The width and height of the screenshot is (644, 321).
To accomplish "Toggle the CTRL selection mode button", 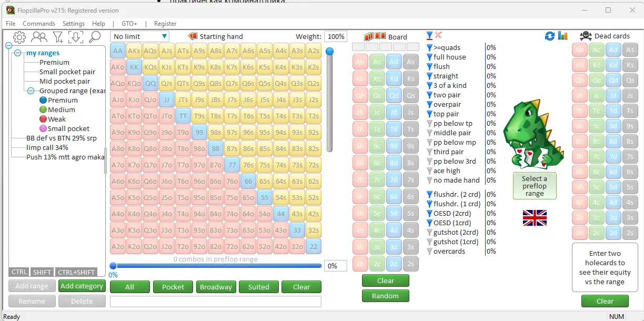I will coord(19,272).
